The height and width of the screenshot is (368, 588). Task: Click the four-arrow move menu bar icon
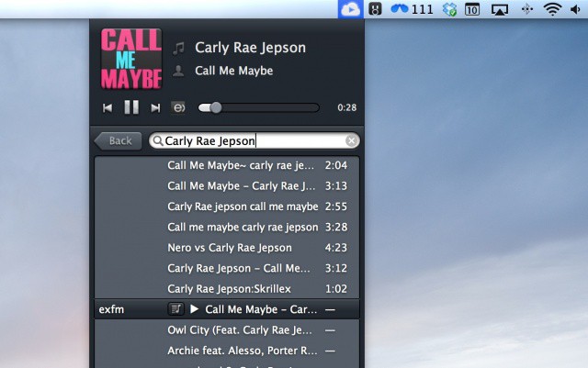526,9
